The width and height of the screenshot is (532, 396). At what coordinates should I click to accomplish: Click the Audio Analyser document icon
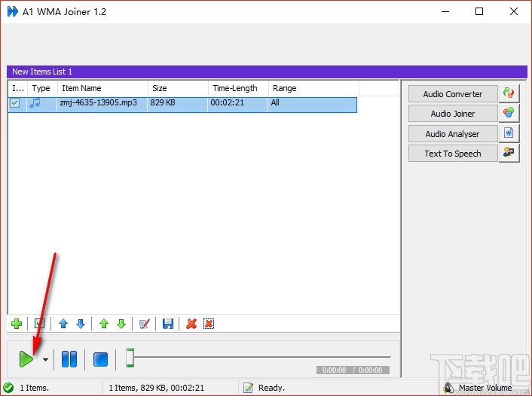click(x=509, y=133)
